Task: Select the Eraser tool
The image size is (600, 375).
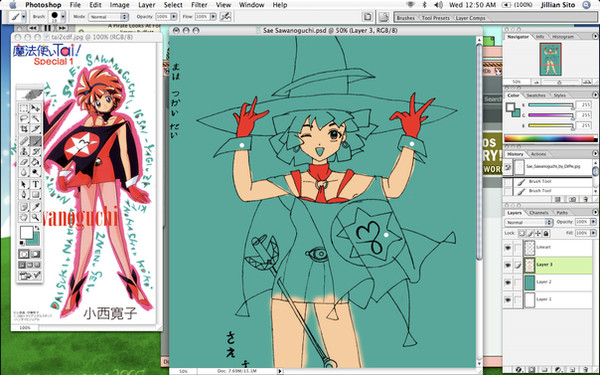Action: coord(24,162)
